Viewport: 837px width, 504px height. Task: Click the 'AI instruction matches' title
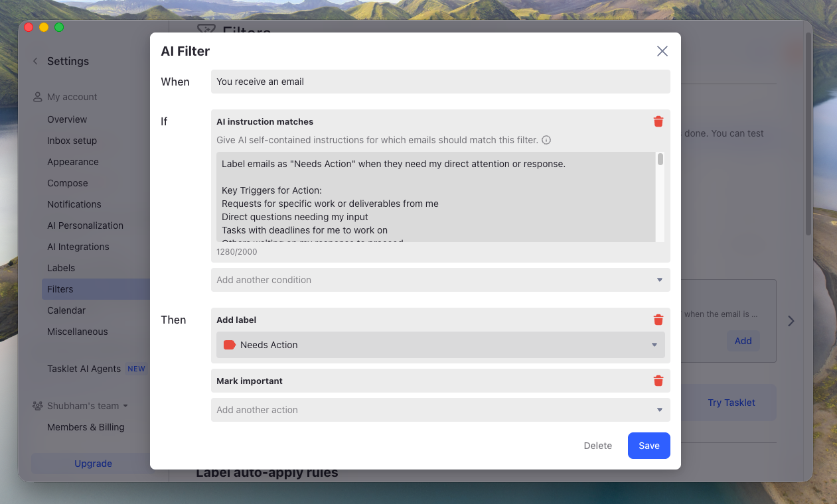pos(265,121)
